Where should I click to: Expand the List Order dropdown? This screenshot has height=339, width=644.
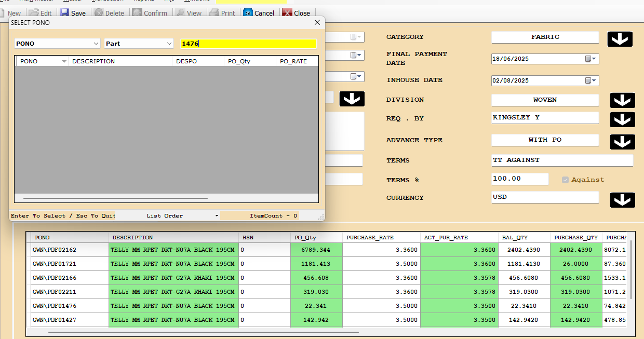pos(217,216)
